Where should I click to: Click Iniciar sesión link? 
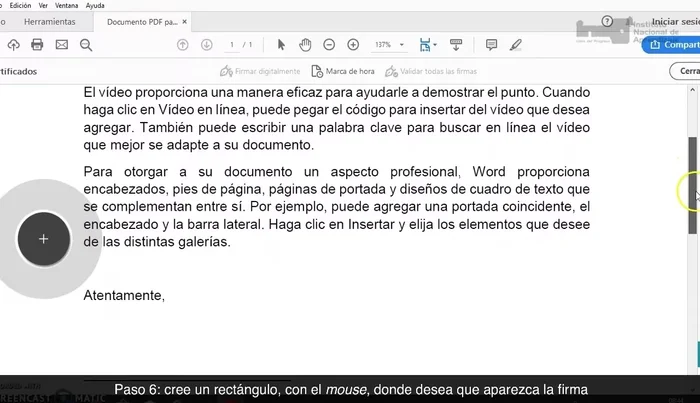(x=676, y=21)
